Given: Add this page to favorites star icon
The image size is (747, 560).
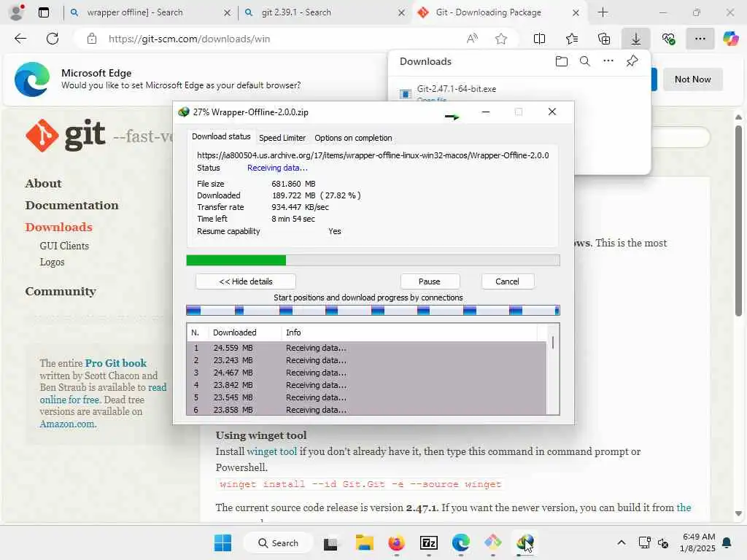Looking at the screenshot, I should pyautogui.click(x=500, y=39).
